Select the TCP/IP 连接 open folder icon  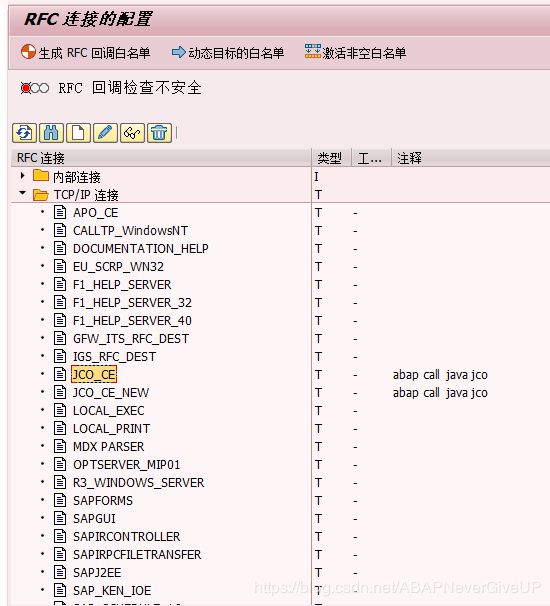click(41, 194)
